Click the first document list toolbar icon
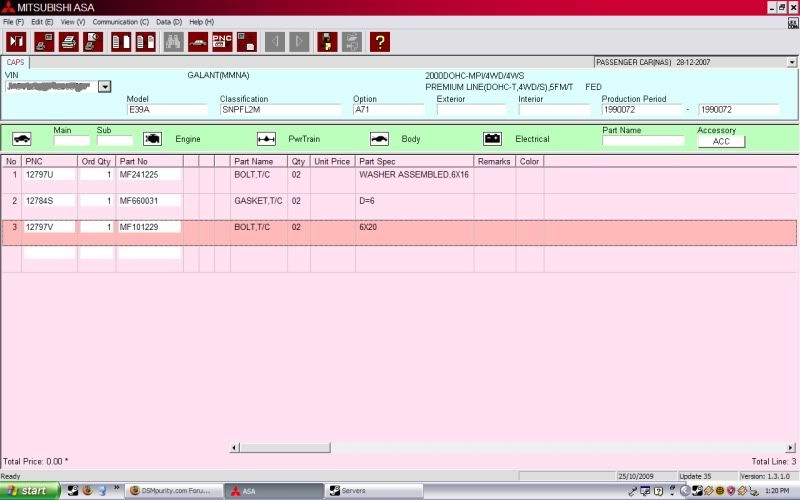The height and width of the screenshot is (500, 800). coord(121,42)
